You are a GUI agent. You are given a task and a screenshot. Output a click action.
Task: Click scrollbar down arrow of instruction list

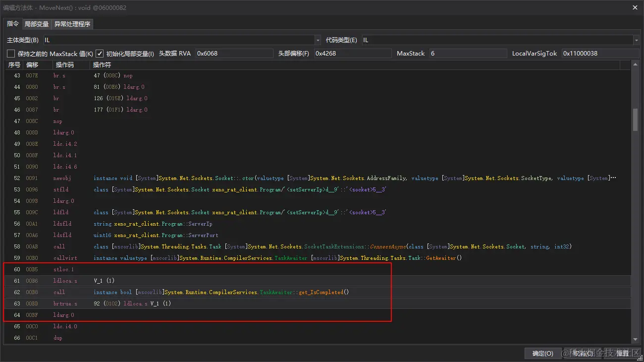point(635,340)
